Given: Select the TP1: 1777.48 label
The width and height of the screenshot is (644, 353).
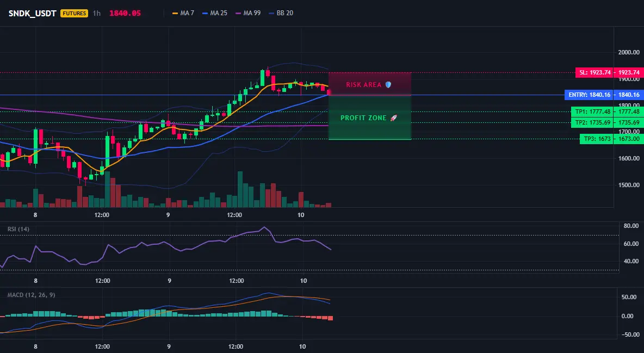Looking at the screenshot, I should point(593,112).
